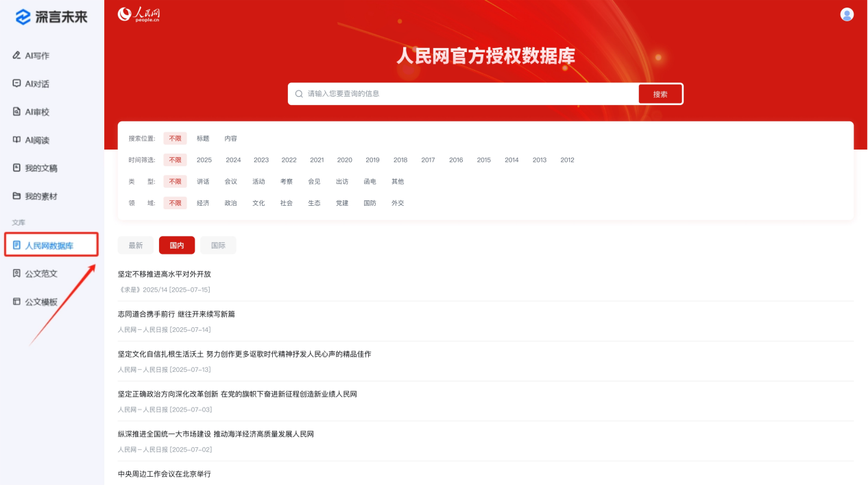This screenshot has width=868, height=485.
Task: Click the AI对话 chat bubble icon
Action: click(x=17, y=84)
